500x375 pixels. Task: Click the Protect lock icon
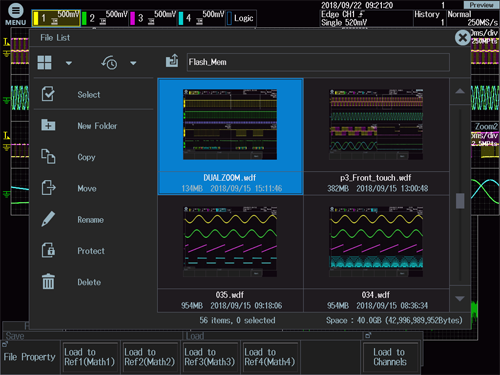coord(48,250)
